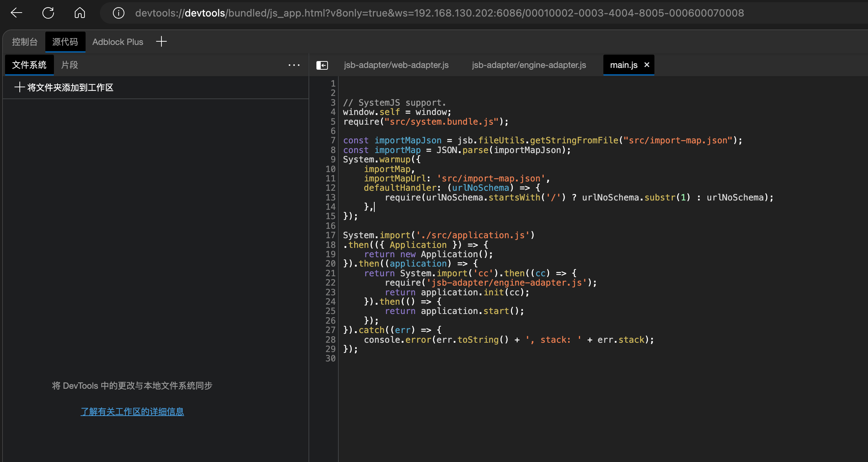868x462 pixels.
Task: Open 了解有关工作区的详细信息 link
Action: (x=132, y=411)
